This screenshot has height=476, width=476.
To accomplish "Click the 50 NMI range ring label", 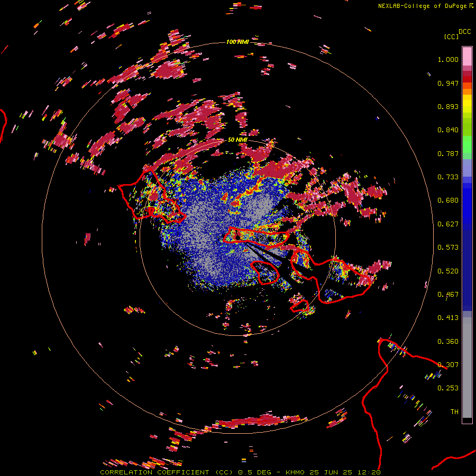I will click(237, 140).
